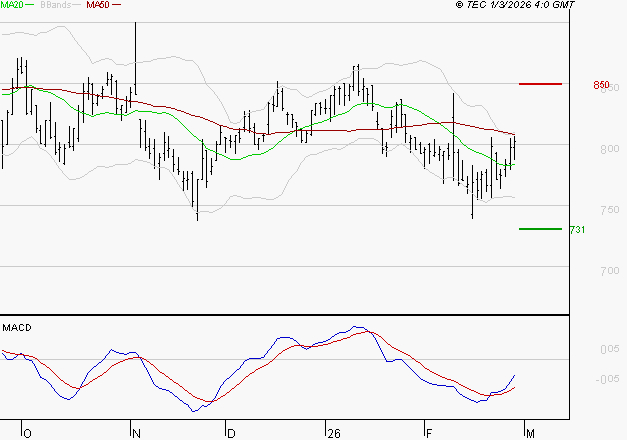627x440 pixels.
Task: Click the -005 MACD axis label
Action: click(608, 379)
